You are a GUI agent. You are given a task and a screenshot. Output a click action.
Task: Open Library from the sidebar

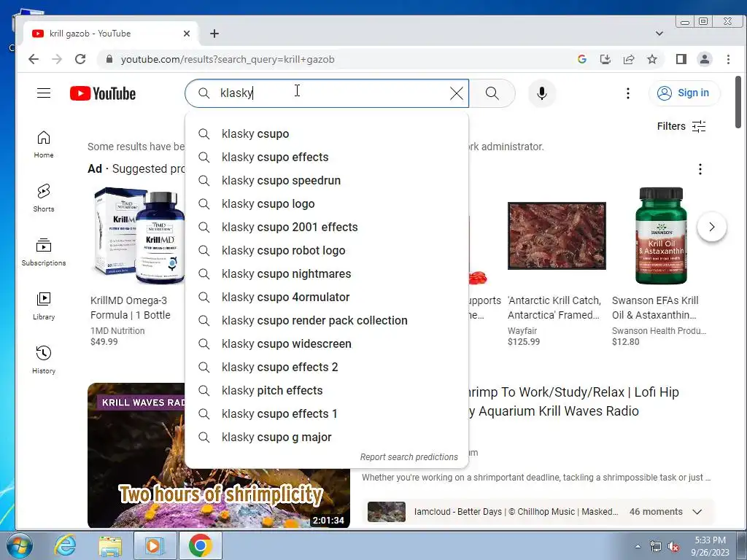[44, 306]
